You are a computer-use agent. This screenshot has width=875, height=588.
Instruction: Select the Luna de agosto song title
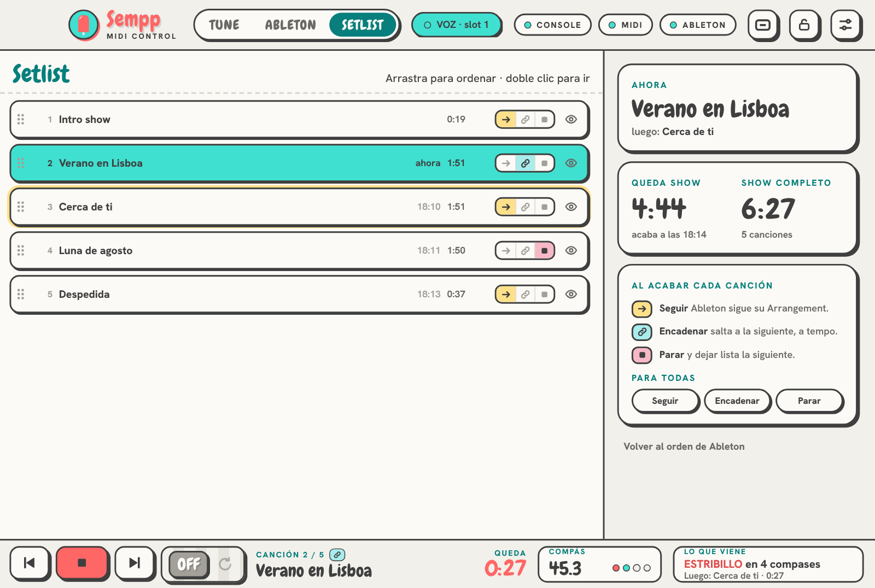(96, 250)
